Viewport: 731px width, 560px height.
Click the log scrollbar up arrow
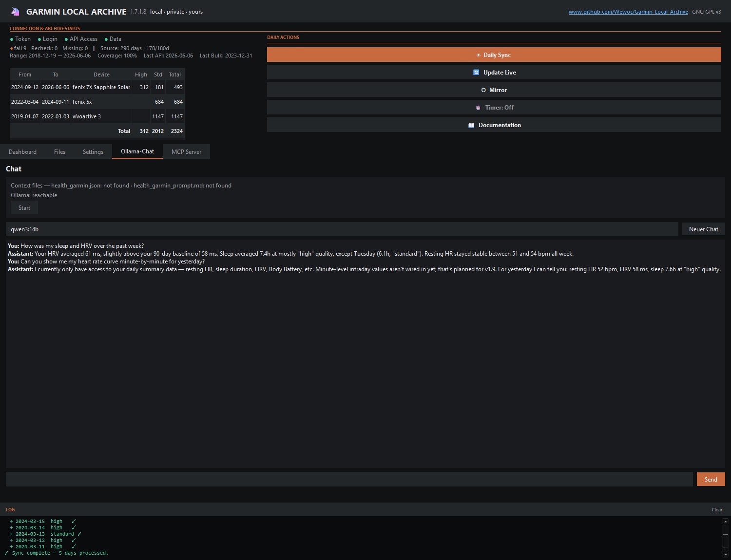[x=725, y=522]
